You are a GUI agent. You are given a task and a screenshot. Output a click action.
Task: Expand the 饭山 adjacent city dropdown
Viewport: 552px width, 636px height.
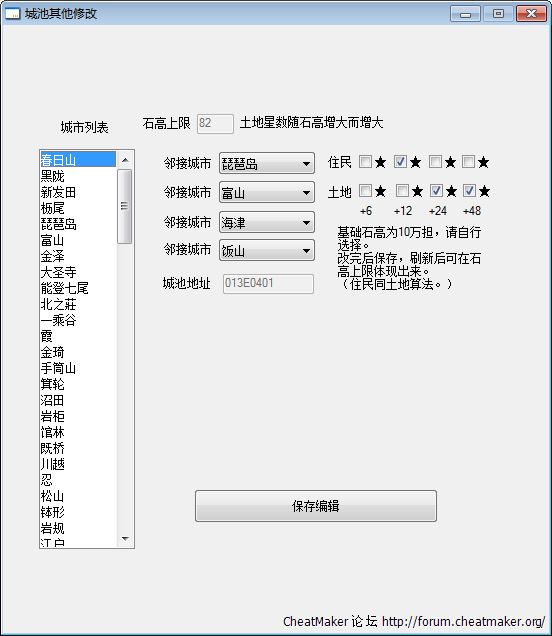point(266,250)
